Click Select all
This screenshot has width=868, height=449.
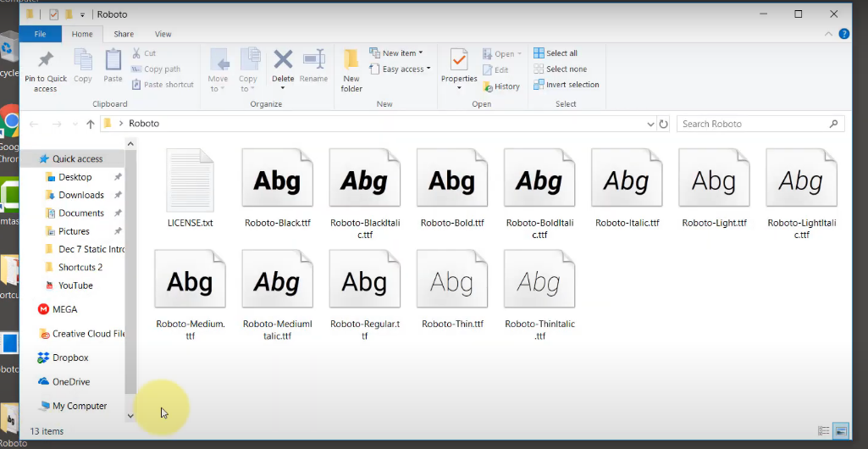[x=556, y=53]
